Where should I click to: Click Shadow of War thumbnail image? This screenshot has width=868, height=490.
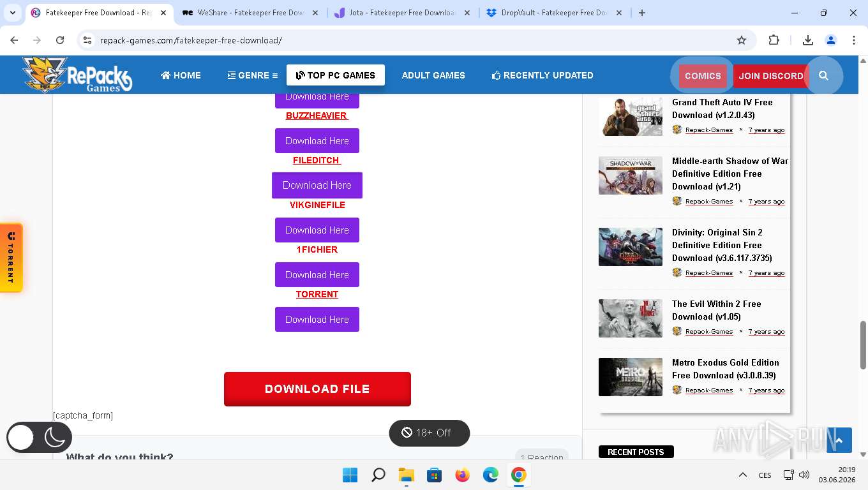[x=631, y=175]
